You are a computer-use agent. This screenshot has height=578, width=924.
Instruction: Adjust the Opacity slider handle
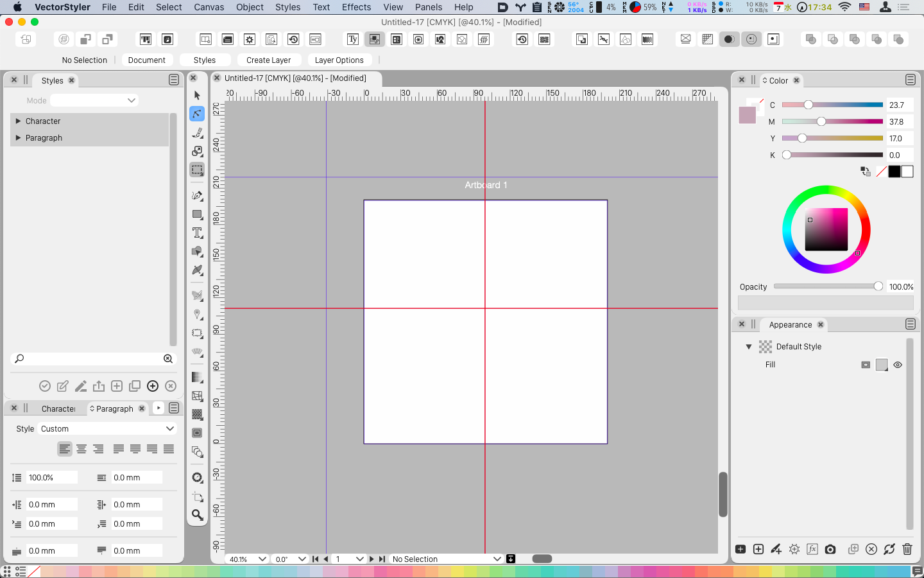878,286
